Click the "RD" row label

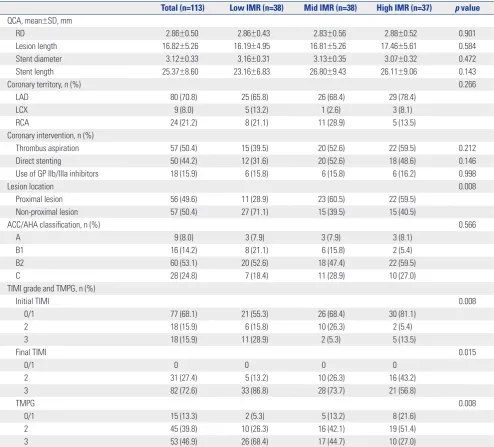point(20,33)
